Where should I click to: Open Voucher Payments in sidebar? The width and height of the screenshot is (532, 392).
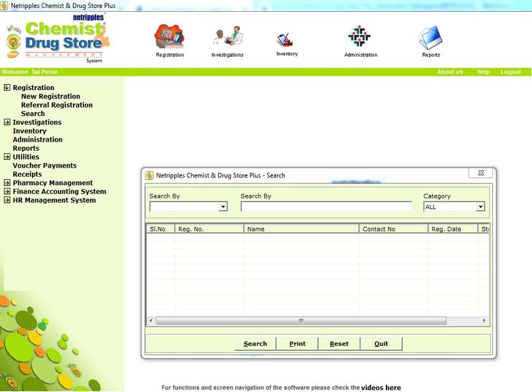coord(45,166)
